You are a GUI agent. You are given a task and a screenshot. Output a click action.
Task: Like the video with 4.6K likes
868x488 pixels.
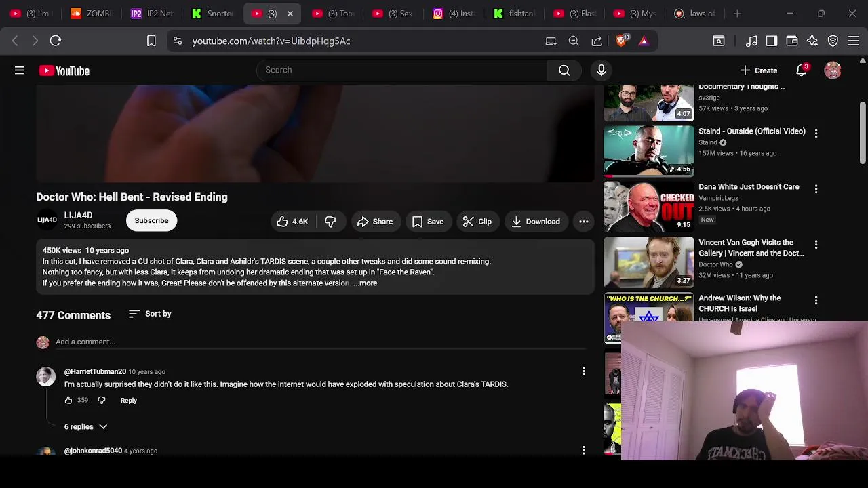tap(292, 221)
